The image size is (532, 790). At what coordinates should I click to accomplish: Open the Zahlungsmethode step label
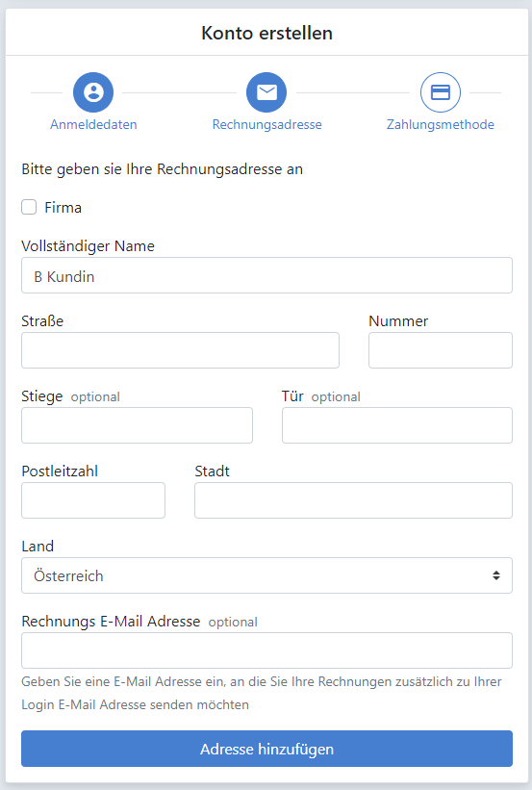(441, 124)
